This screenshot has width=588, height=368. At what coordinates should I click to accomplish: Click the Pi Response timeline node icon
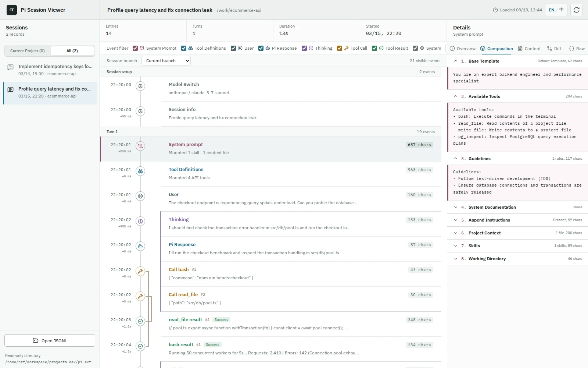point(140,246)
